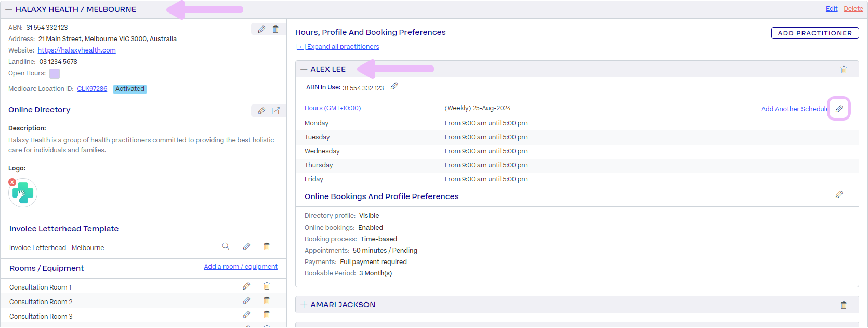Select the Wednesday hours row
868x328 pixels.
577,151
